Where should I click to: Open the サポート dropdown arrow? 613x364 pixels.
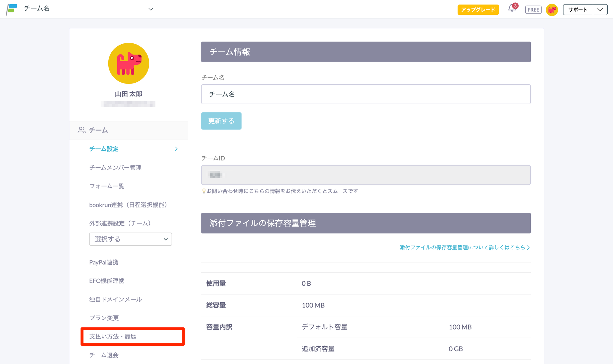(600, 10)
